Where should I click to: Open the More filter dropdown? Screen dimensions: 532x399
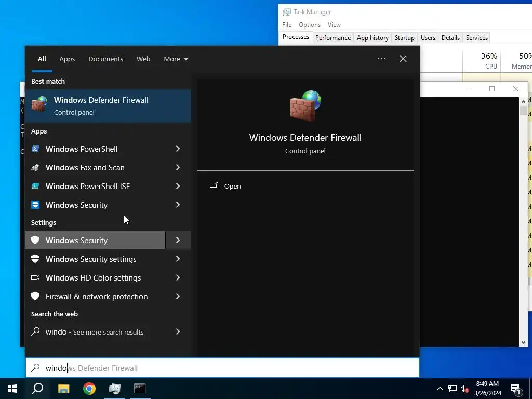pos(176,59)
